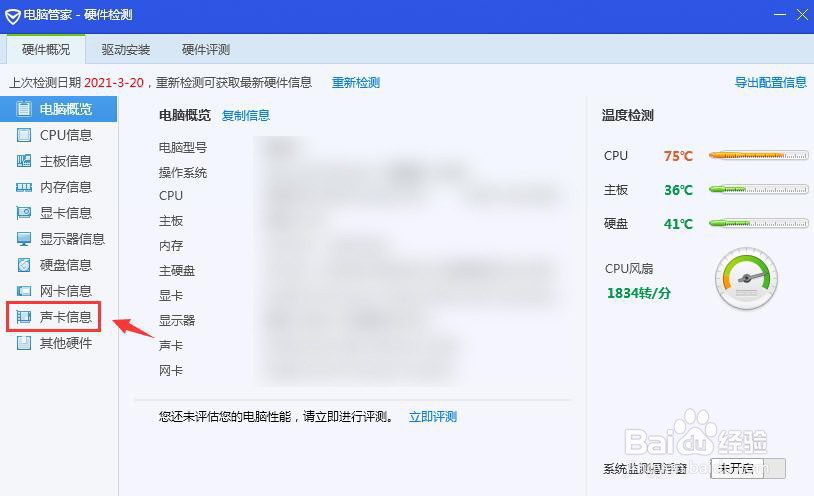Click the 主板 temperature bar

pos(758,190)
